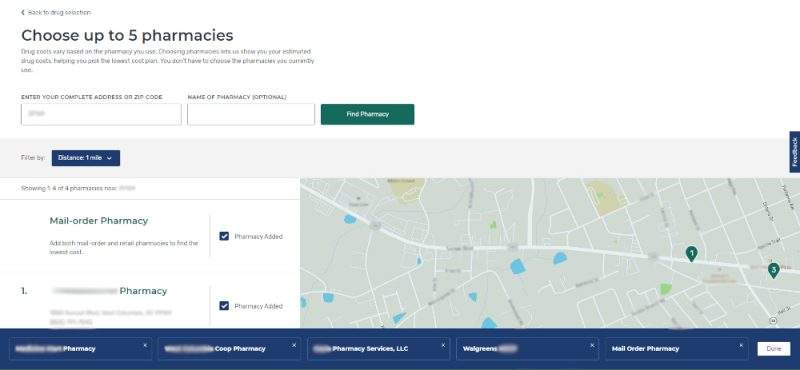800x370 pixels.
Task: Open the Distance: 1 mile filter dropdown
Action: (x=86, y=158)
